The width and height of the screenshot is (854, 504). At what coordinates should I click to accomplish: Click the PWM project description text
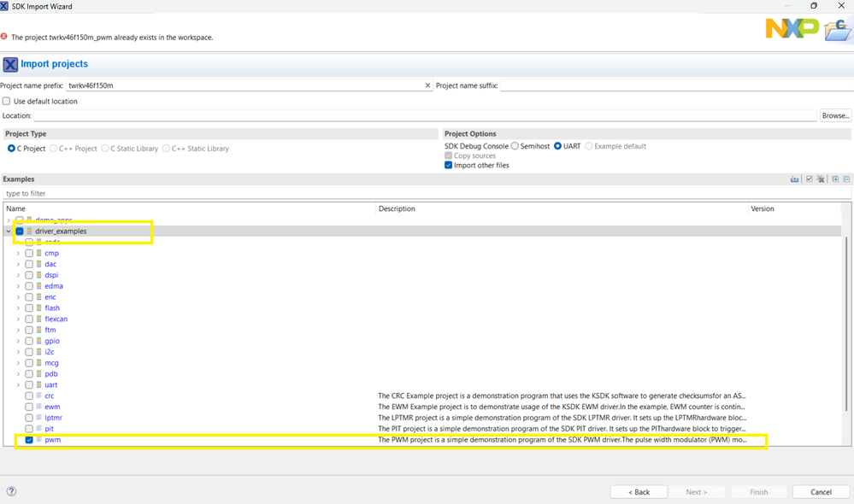(562, 440)
